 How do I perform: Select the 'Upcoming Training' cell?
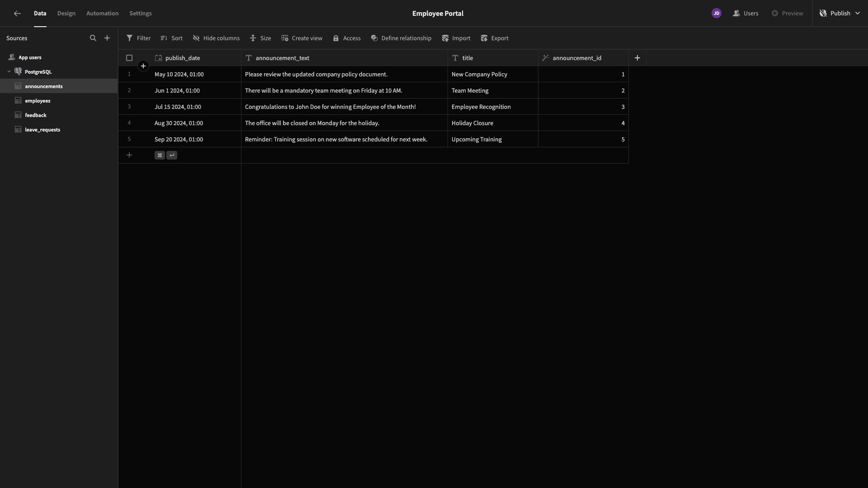493,139
